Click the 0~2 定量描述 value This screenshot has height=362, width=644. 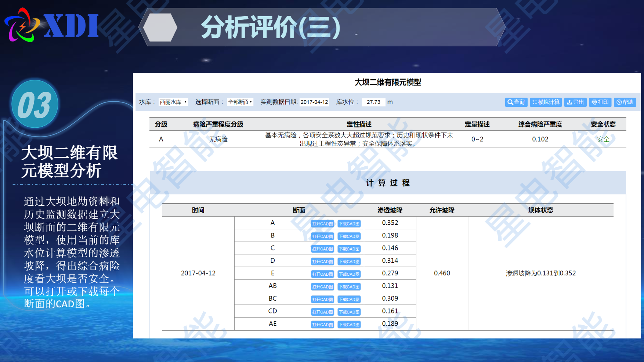pos(477,139)
